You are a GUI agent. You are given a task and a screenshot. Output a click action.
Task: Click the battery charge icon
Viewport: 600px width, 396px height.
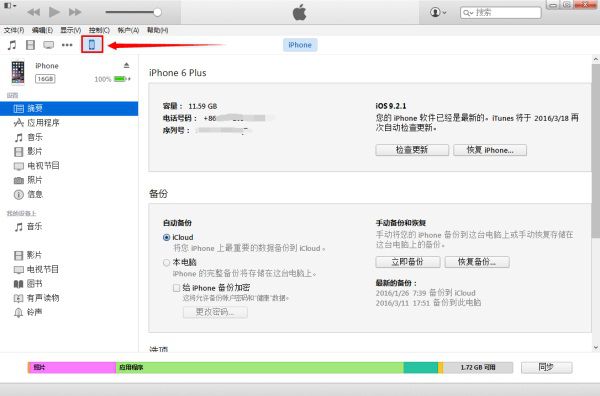121,79
